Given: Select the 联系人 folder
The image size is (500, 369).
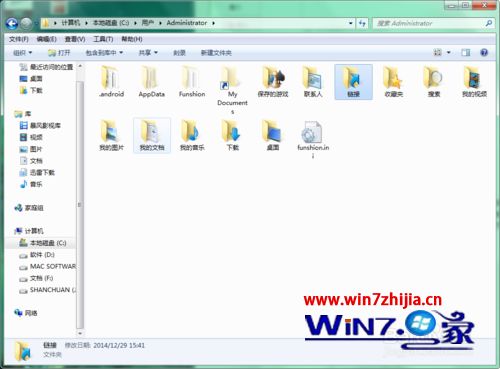Looking at the screenshot, I should tap(313, 82).
